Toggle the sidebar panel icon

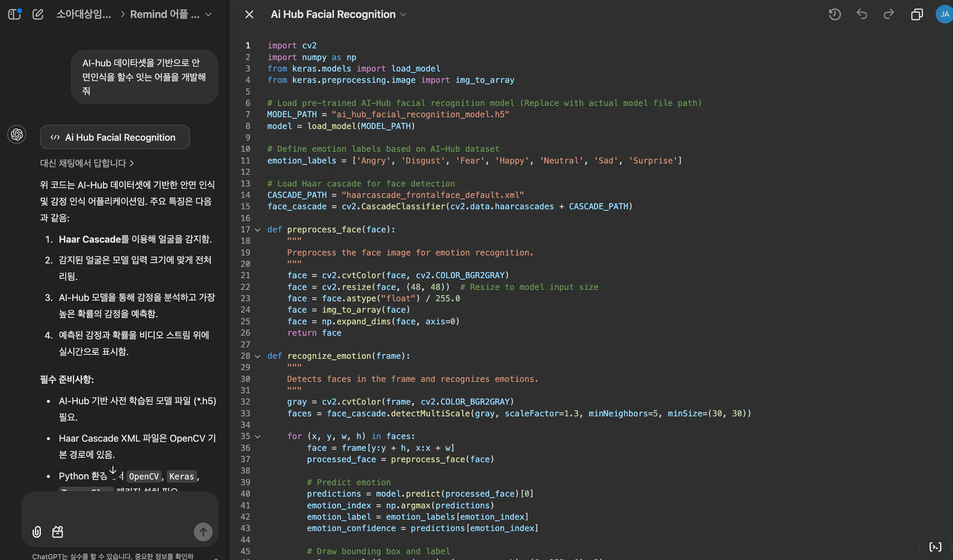point(14,14)
